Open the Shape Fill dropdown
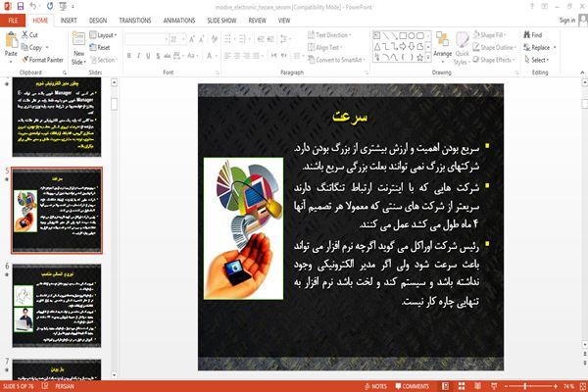This screenshot has width=588, height=392. (x=489, y=35)
